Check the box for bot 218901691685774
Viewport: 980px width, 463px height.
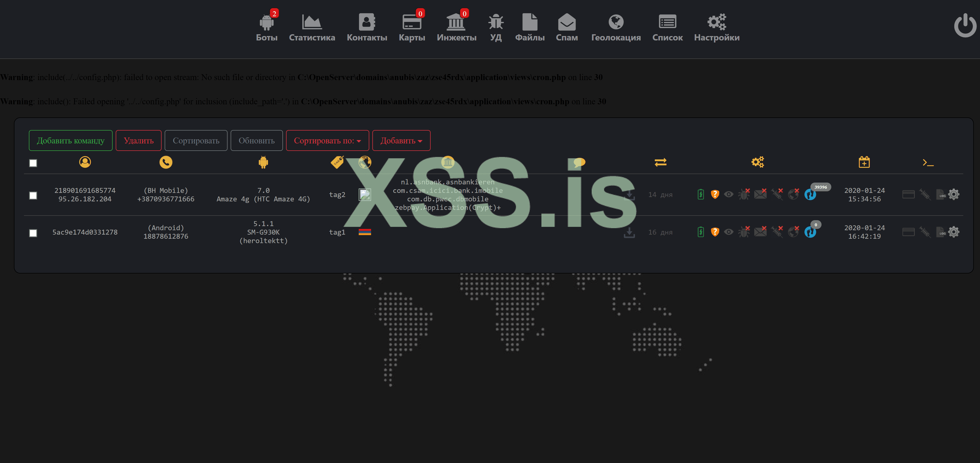point(33,195)
